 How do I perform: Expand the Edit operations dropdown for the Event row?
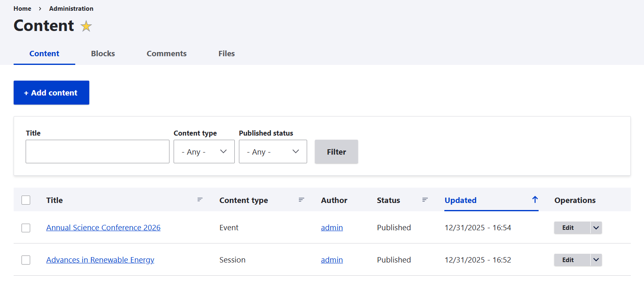pyautogui.click(x=596, y=228)
